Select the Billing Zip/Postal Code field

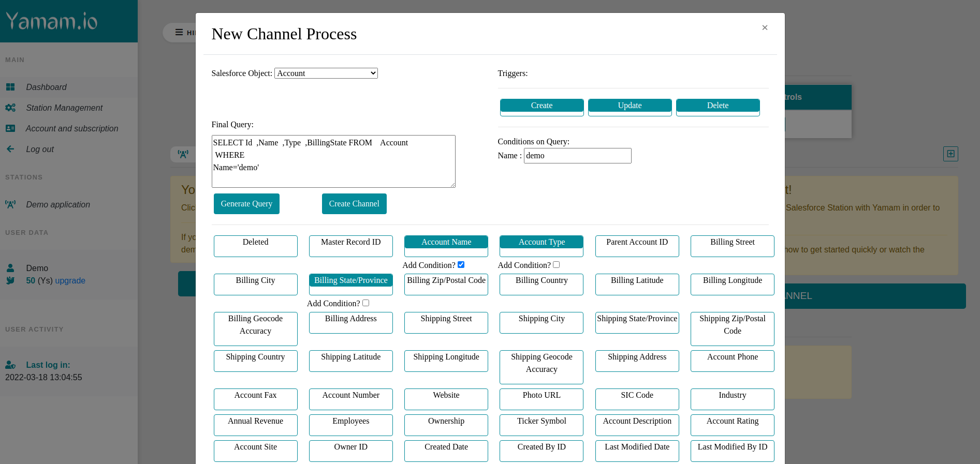tap(446, 284)
